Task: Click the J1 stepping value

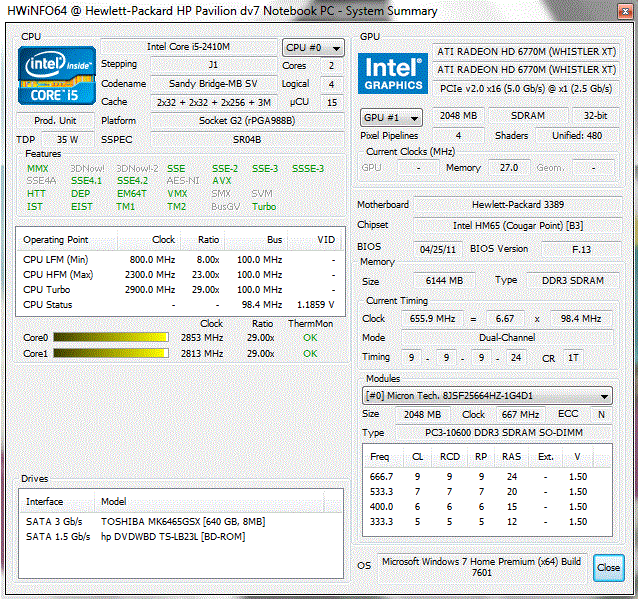Action: click(x=213, y=65)
